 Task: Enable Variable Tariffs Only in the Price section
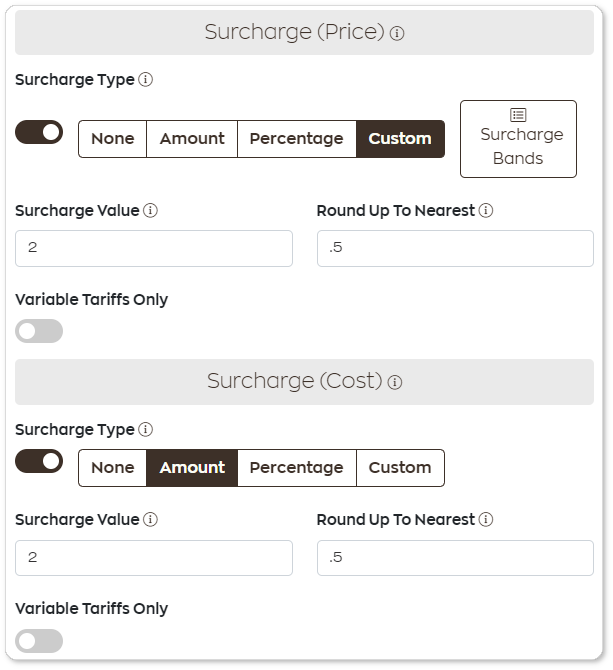pos(39,331)
